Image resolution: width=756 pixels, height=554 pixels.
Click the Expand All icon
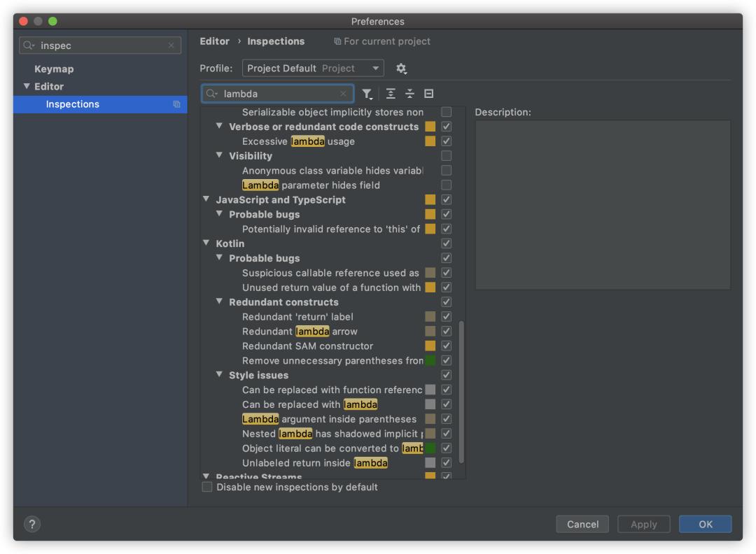click(x=391, y=94)
